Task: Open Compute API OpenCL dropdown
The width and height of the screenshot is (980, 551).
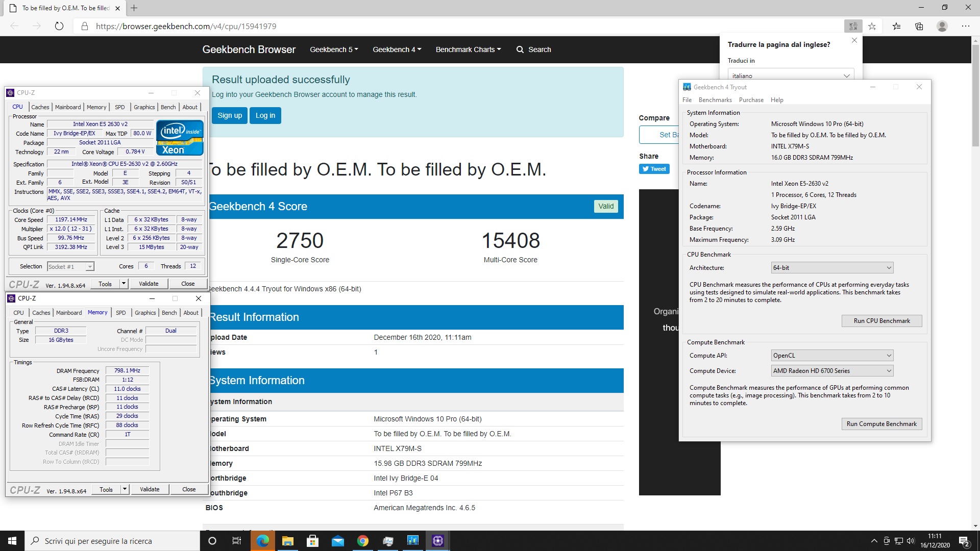Action: [x=832, y=356]
